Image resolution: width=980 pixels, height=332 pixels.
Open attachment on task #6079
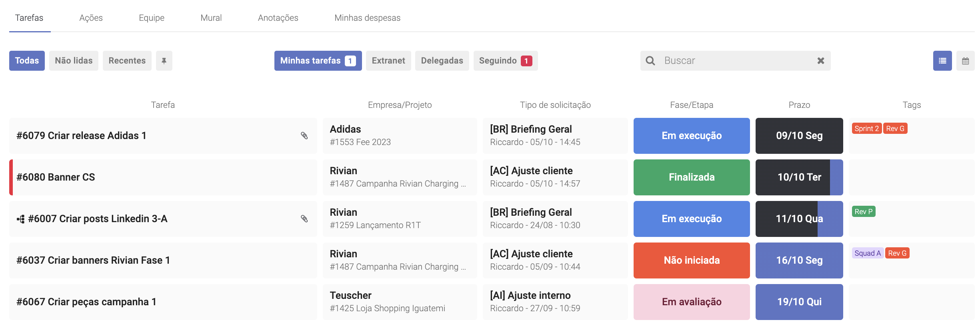click(304, 136)
